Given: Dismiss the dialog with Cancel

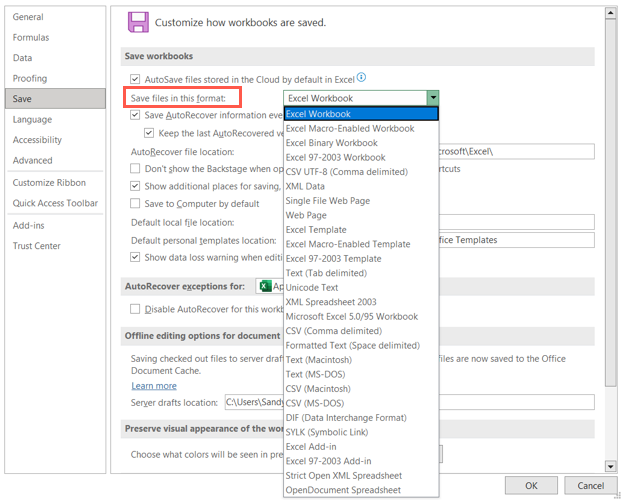Looking at the screenshot, I should [590, 485].
